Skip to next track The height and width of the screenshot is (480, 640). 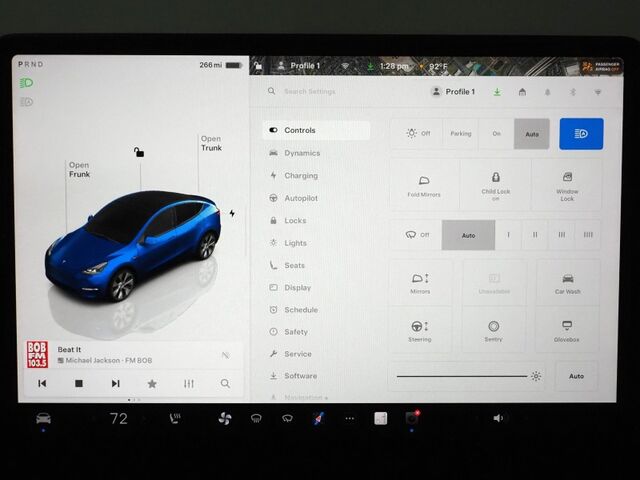tap(116, 383)
